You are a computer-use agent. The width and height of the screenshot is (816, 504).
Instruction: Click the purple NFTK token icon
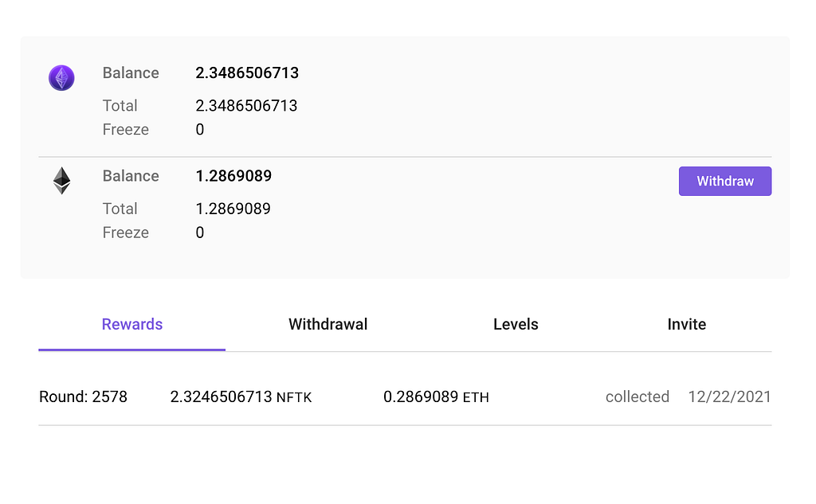click(61, 78)
